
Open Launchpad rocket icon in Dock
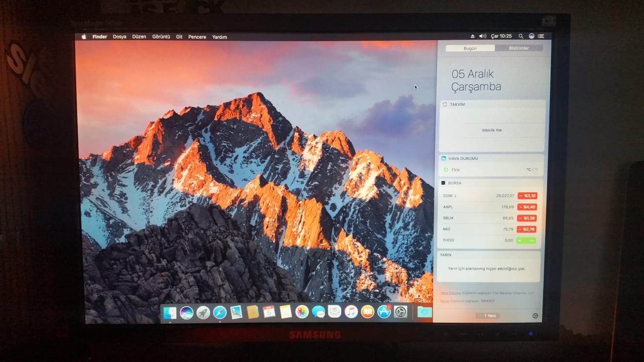[x=203, y=313]
